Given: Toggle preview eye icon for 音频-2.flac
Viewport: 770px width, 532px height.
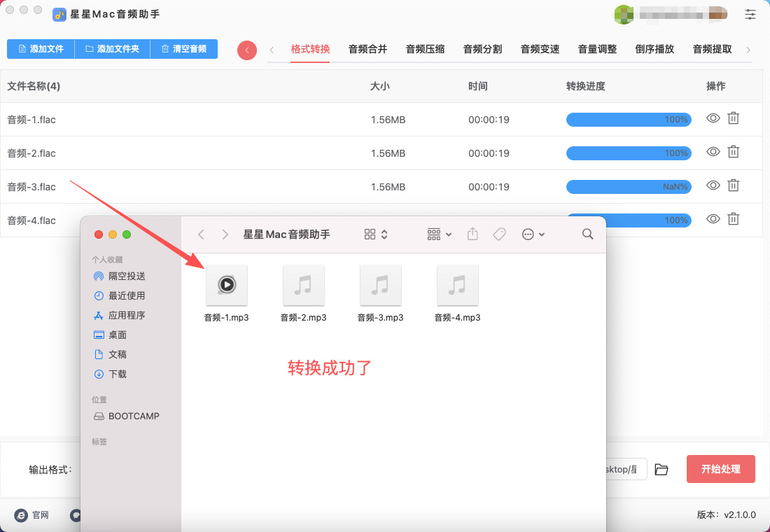Looking at the screenshot, I should [x=713, y=152].
